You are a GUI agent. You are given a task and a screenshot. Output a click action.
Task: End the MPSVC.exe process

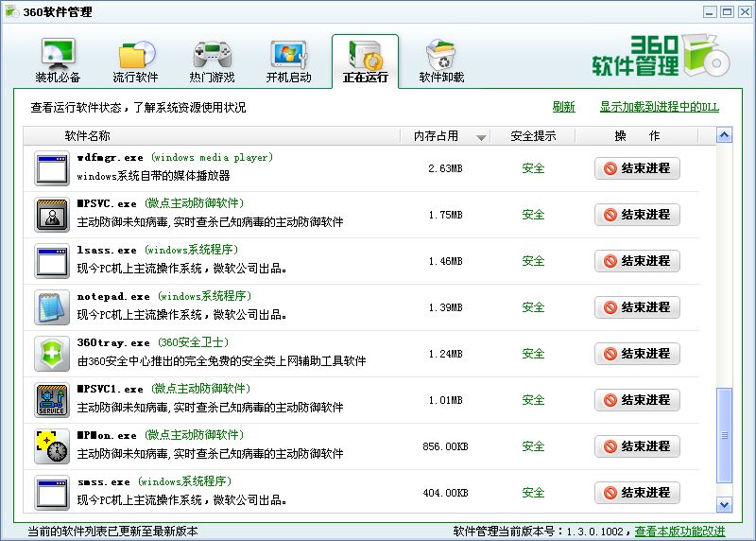(x=637, y=215)
